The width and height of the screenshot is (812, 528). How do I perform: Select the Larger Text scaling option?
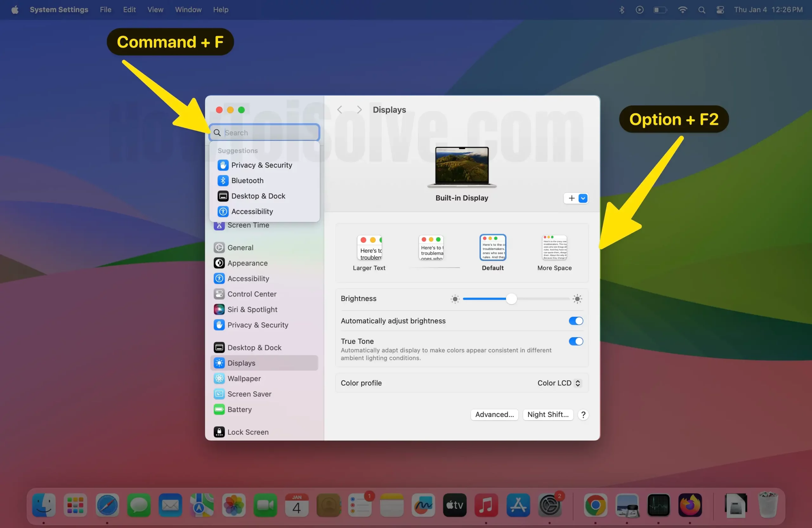pyautogui.click(x=369, y=248)
